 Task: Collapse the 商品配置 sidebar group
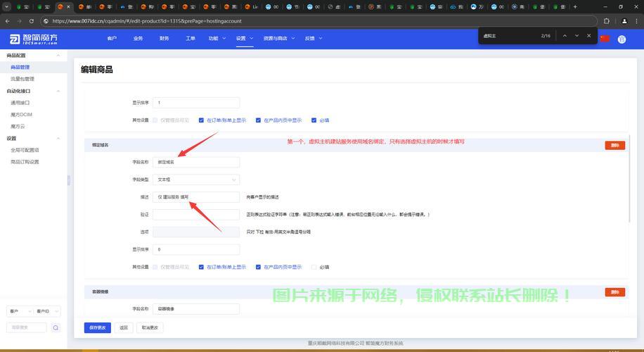tap(58, 55)
